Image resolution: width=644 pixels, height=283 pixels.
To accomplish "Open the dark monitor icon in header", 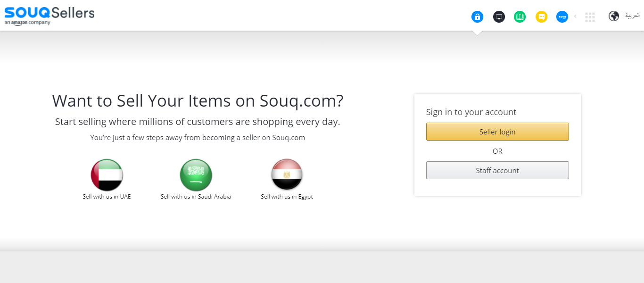I will pos(499,17).
